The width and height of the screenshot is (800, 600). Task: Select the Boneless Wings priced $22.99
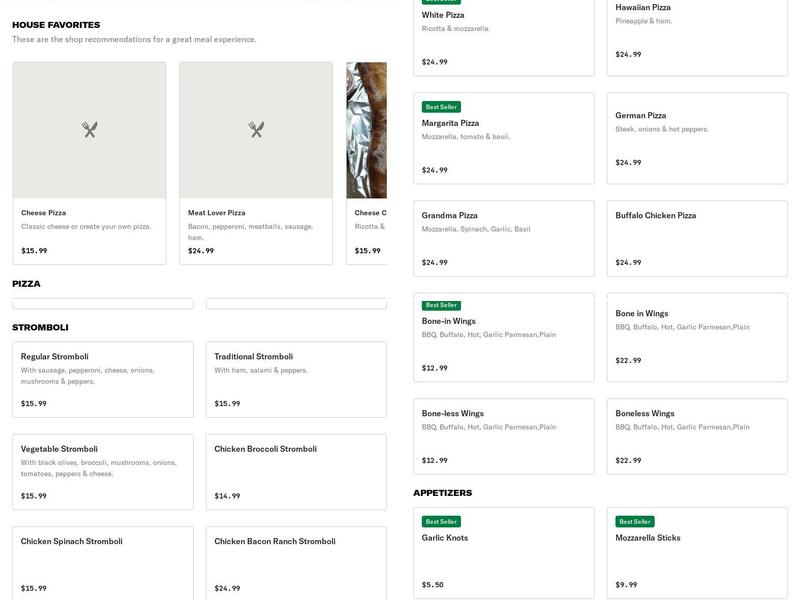coord(696,436)
